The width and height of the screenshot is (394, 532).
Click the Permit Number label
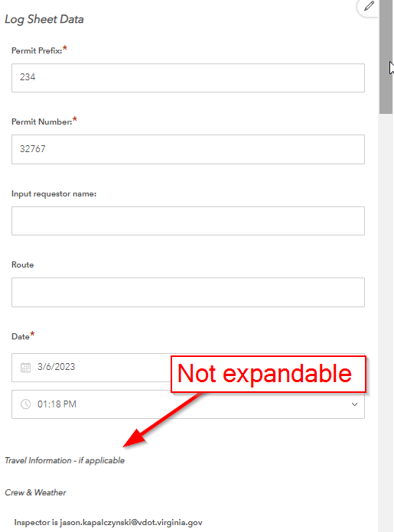[x=42, y=122]
